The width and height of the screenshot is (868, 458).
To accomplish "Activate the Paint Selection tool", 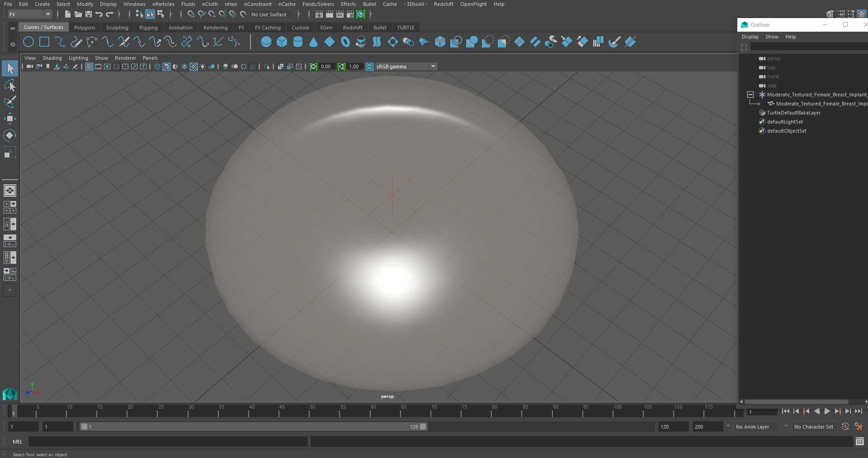I will pos(10,102).
